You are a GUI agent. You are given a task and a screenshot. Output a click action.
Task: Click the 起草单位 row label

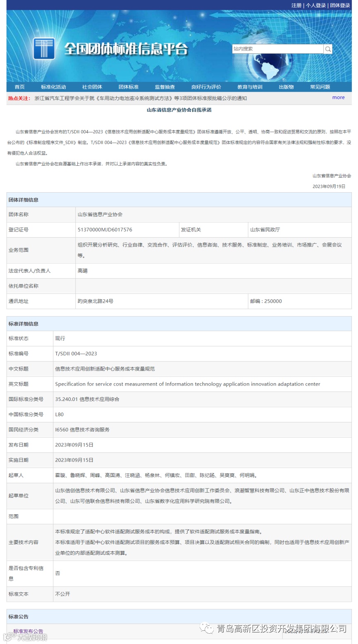[19, 496]
